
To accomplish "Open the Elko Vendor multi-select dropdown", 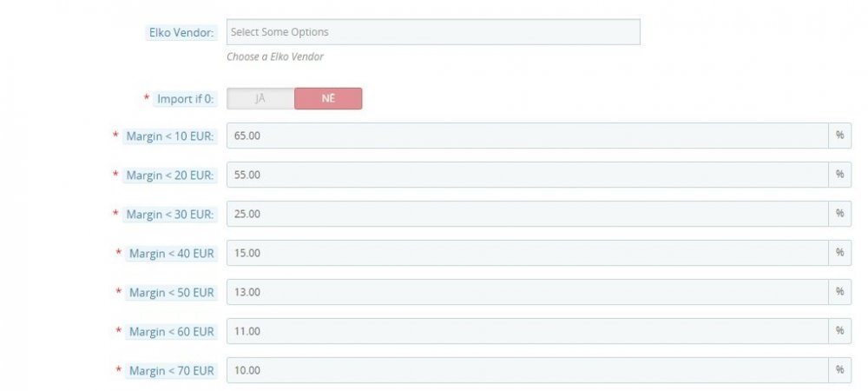I will point(432,32).
